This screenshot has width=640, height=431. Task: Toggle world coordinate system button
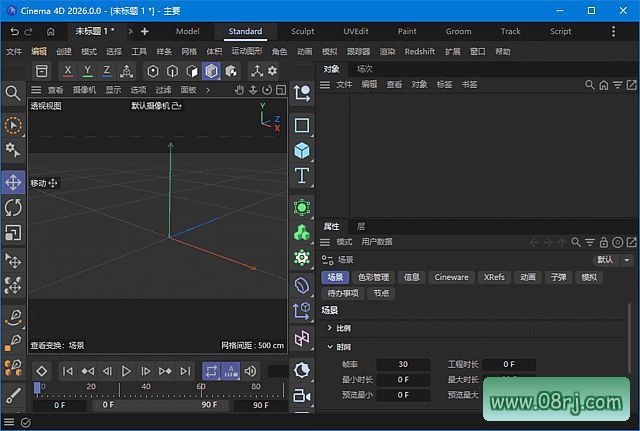tap(127, 71)
